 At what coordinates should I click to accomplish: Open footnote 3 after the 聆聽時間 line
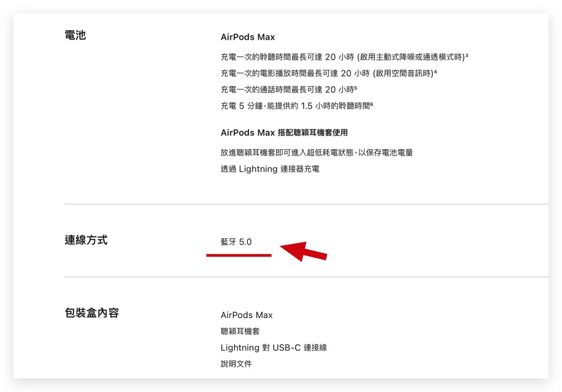click(x=467, y=56)
